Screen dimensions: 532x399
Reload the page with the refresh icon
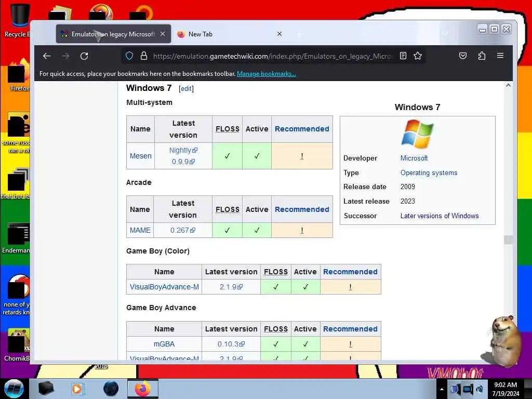click(84, 56)
